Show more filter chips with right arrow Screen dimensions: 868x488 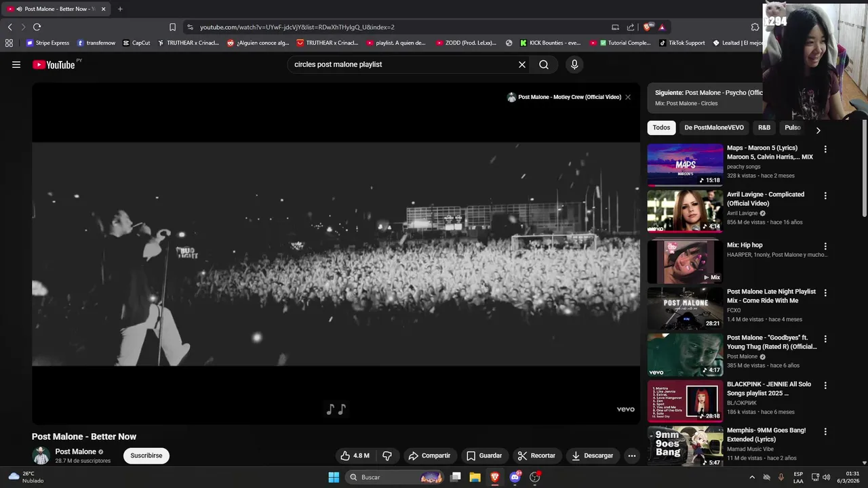pos(818,130)
